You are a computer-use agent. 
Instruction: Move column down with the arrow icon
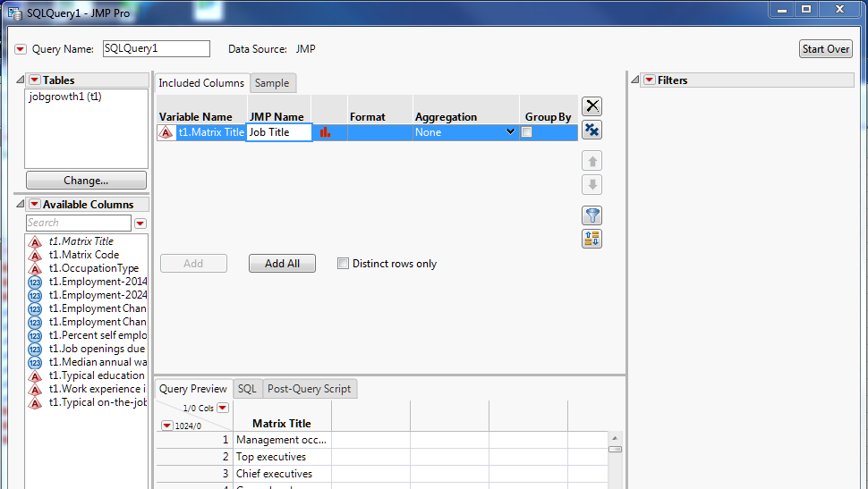(x=591, y=185)
